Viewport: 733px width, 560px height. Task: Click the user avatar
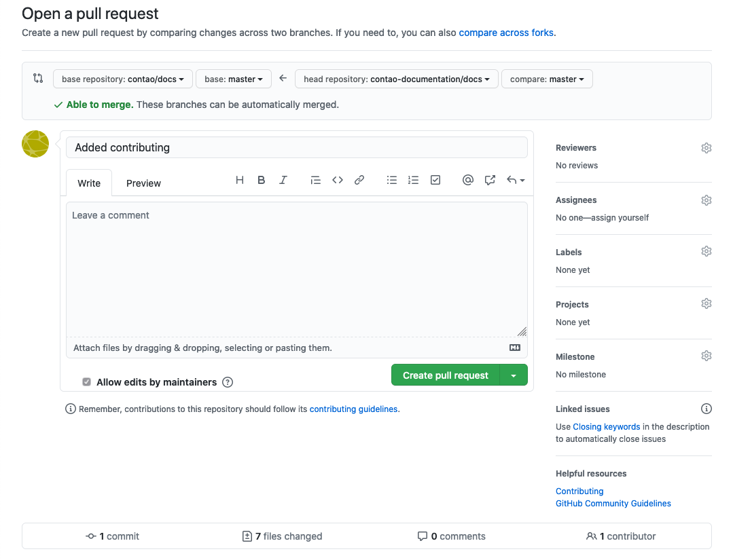35,144
